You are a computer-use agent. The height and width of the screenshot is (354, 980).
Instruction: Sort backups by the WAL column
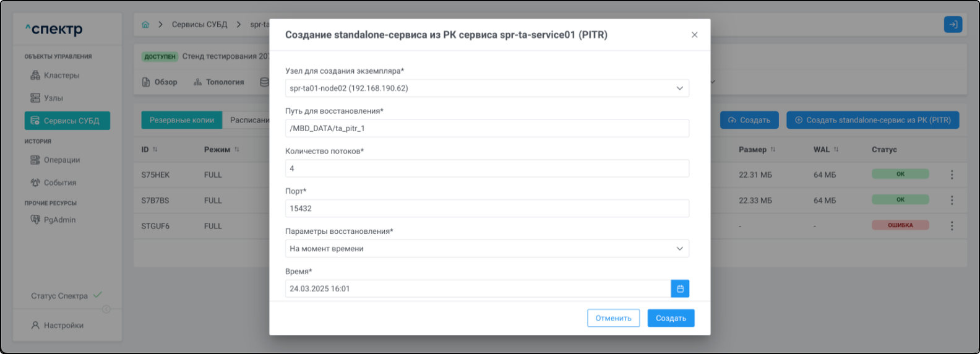(836, 150)
